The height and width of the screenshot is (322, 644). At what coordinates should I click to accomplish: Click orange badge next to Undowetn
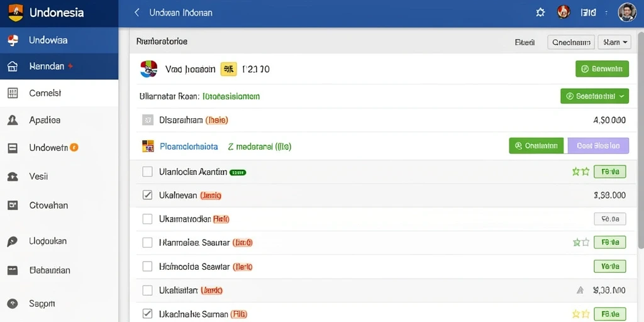tap(74, 147)
